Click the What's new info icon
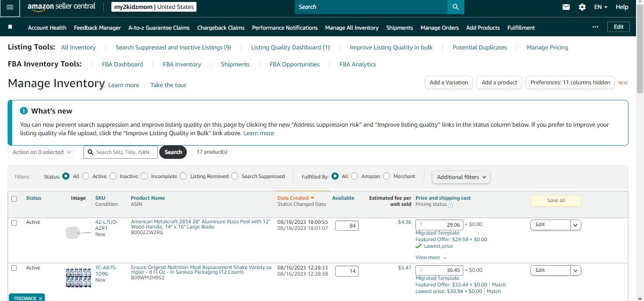 point(24,111)
